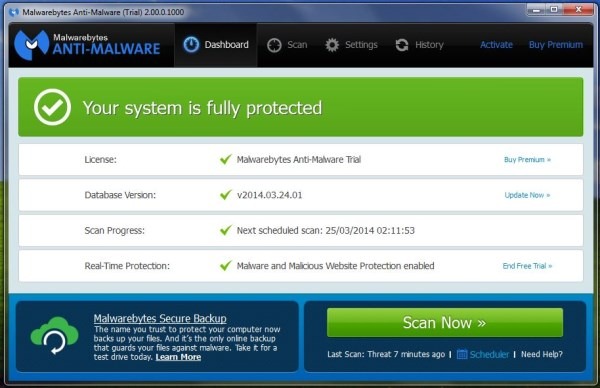Click the Scan crosshair icon

pos(274,45)
